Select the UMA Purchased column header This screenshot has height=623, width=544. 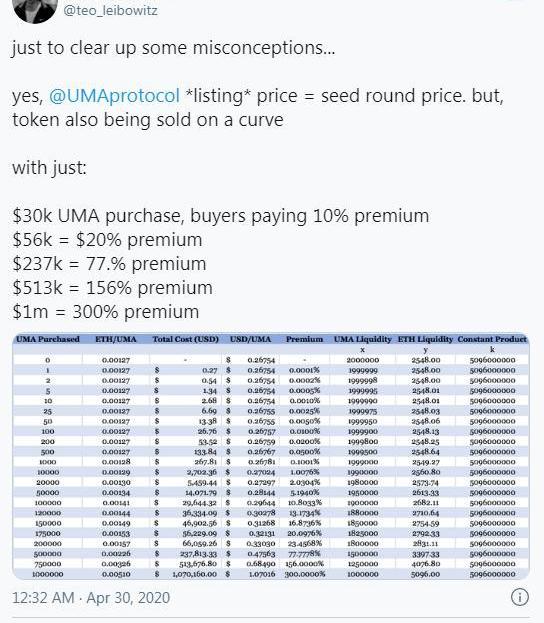pos(48,339)
